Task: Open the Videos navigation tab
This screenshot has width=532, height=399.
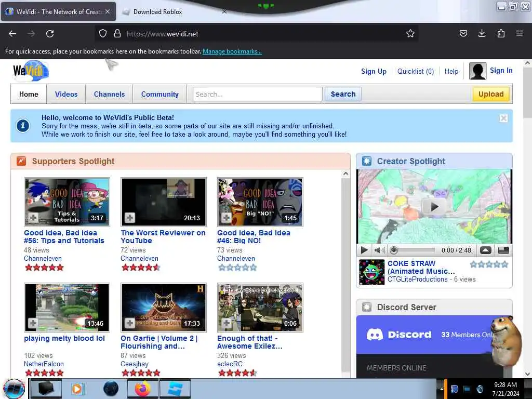Action: [66, 95]
